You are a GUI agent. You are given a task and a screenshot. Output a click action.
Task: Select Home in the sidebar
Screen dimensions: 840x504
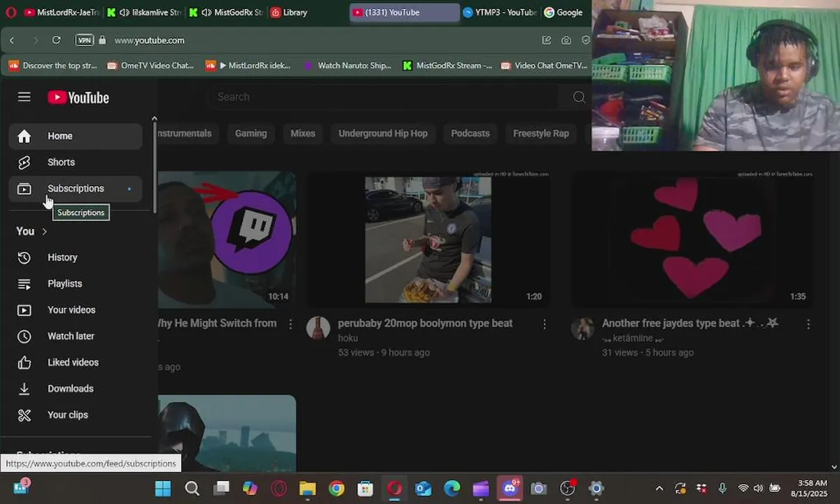(76, 136)
